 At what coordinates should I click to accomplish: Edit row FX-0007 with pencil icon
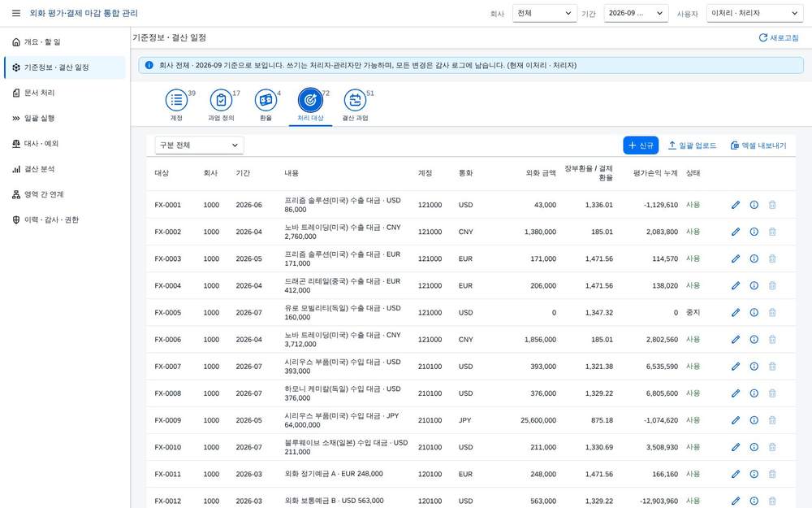coord(736,367)
